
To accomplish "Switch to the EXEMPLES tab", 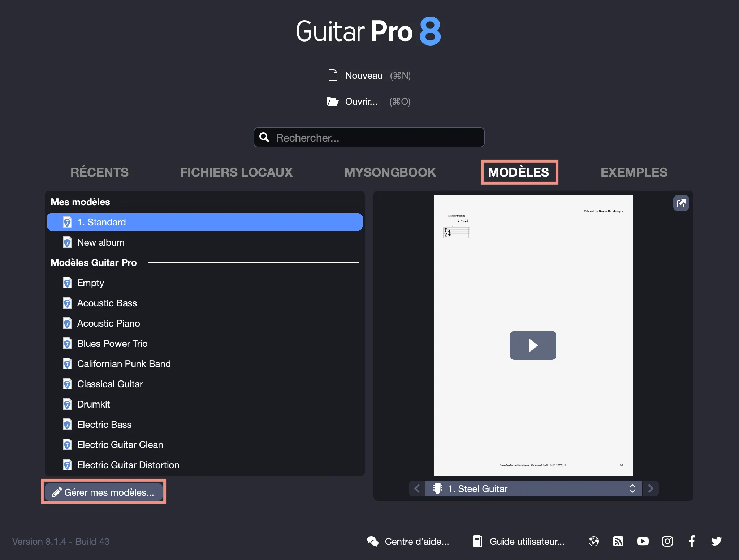I will 634,172.
